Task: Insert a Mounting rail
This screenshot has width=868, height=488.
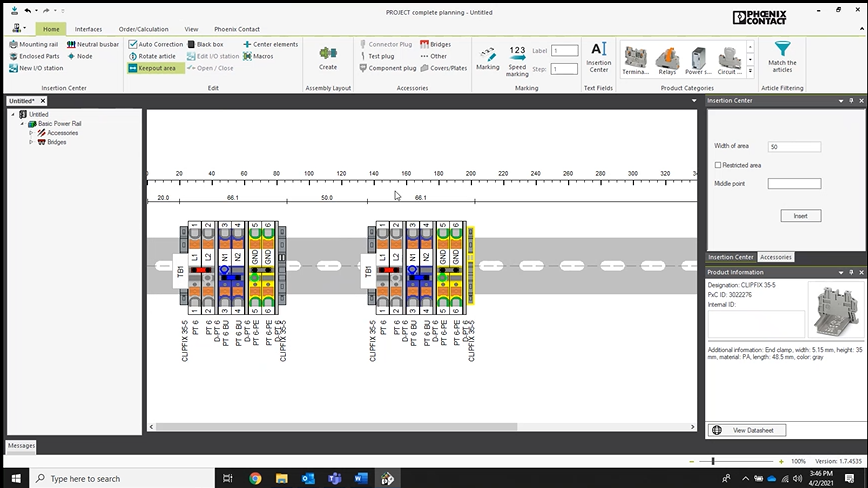Action: (x=34, y=44)
